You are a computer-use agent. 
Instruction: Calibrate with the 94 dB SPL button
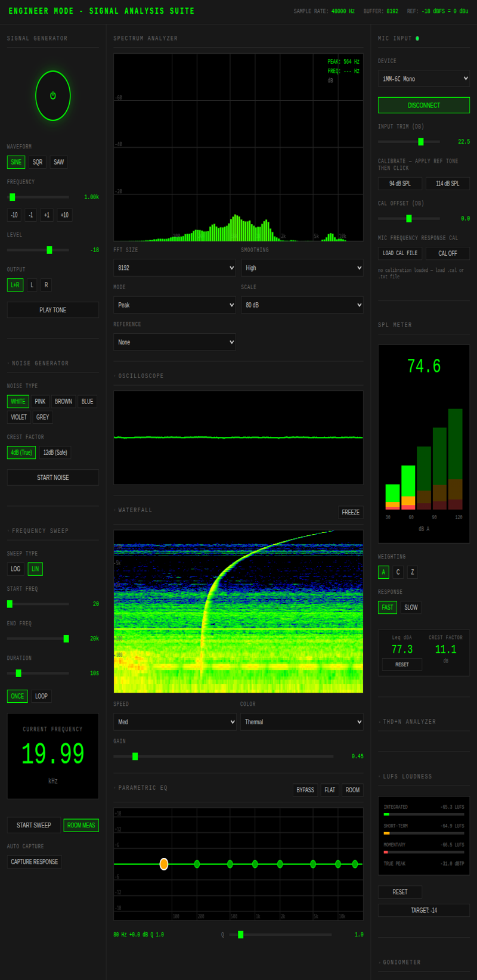400,184
